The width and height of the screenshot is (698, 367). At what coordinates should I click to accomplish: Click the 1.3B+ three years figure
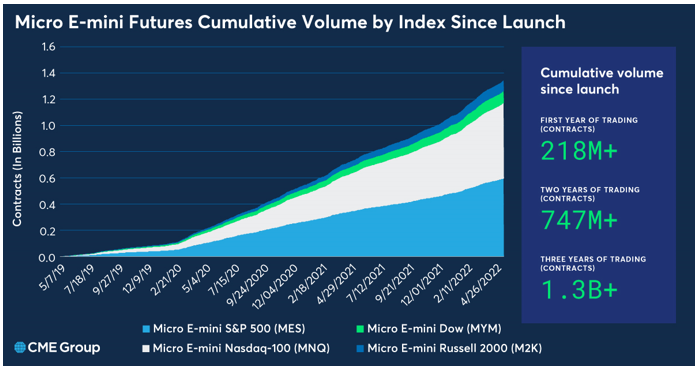pos(579,290)
